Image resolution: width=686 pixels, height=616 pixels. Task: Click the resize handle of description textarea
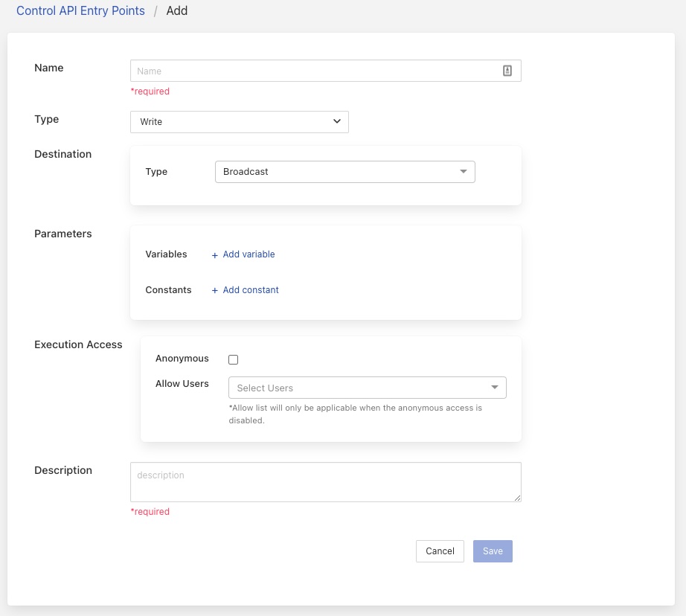click(x=517, y=498)
